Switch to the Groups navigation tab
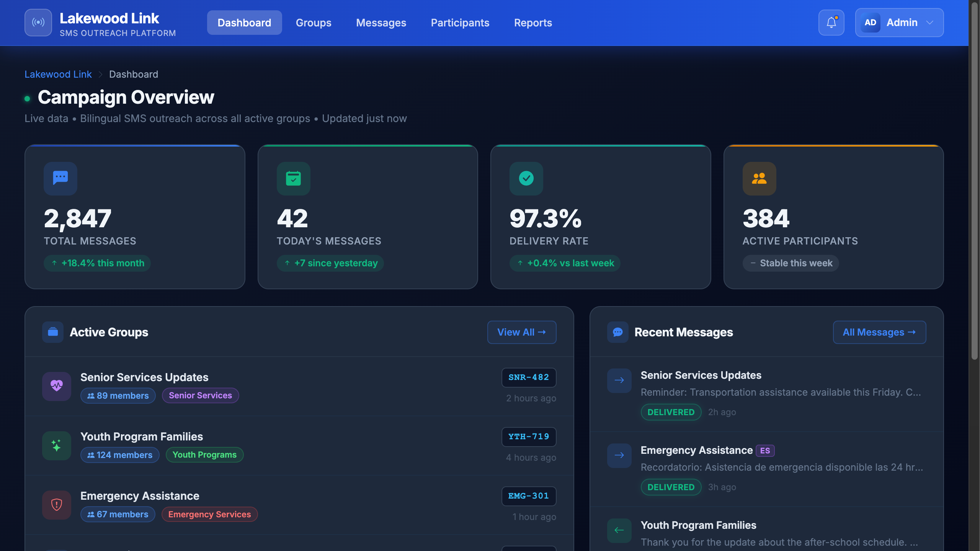Viewport: 980px width, 551px height. 313,23
